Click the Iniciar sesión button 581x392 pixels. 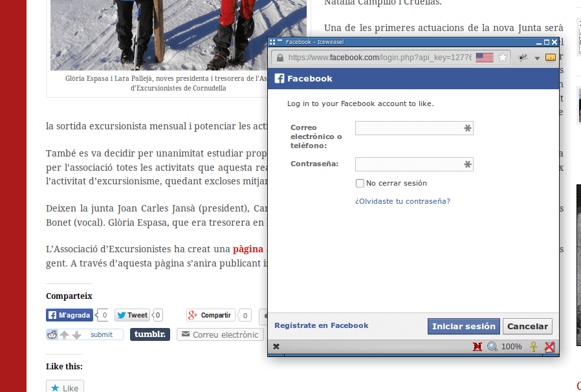click(x=463, y=327)
